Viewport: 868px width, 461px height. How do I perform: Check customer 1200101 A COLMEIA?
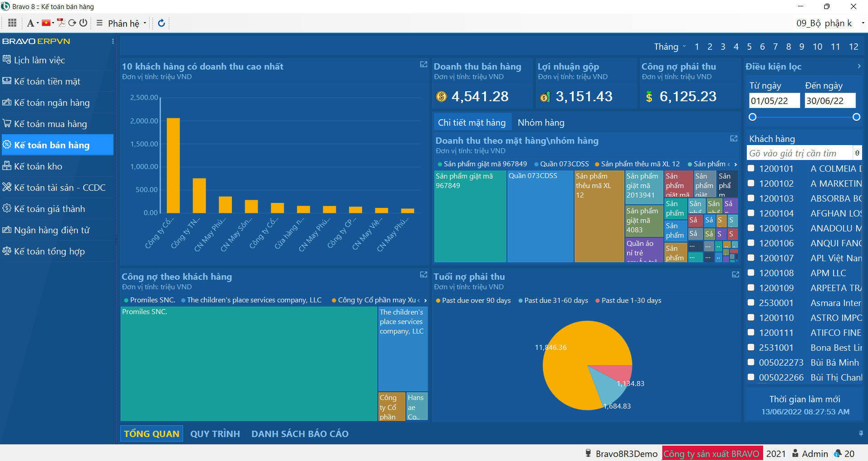tap(751, 169)
